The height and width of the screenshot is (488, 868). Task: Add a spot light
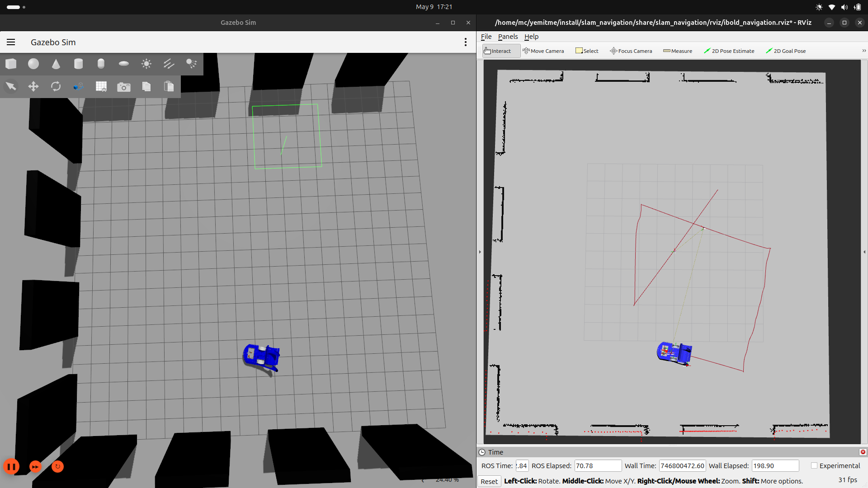191,64
